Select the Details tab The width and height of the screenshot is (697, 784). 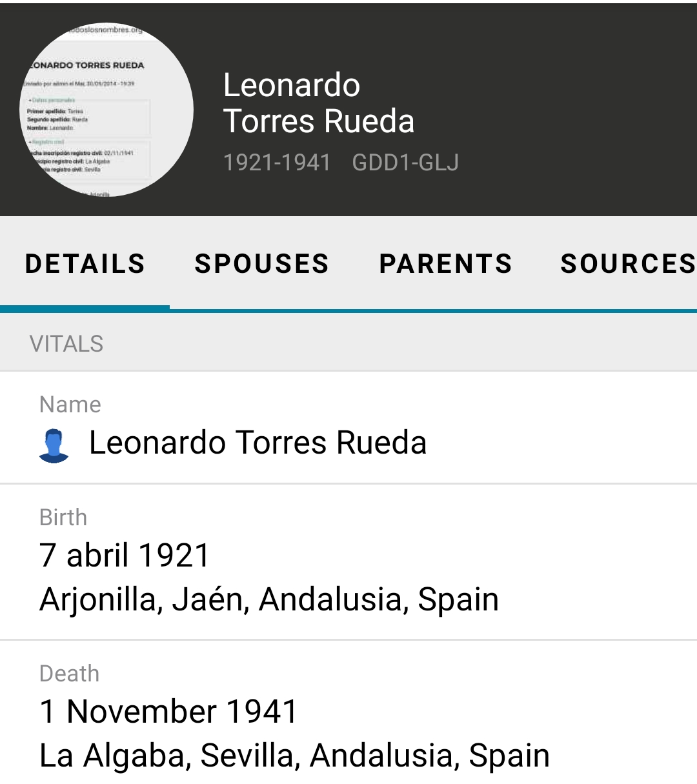[x=85, y=264]
